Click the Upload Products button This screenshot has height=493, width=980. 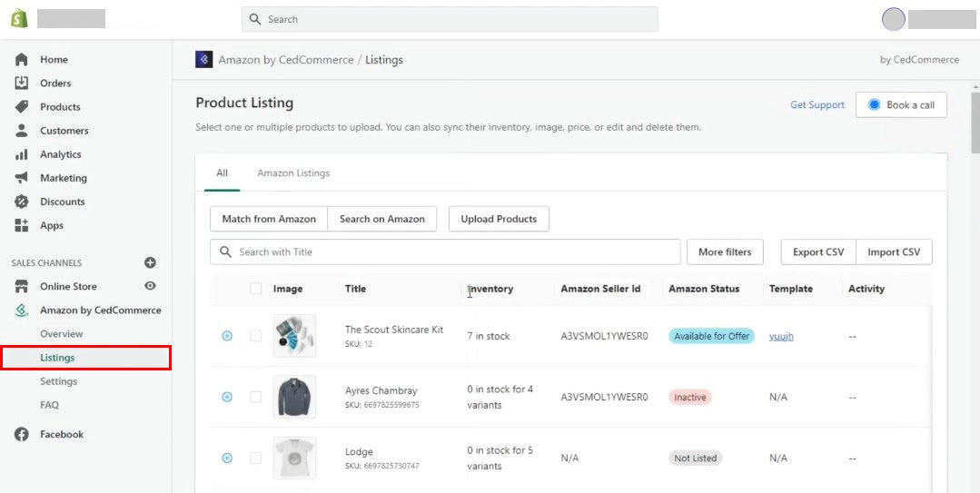[x=499, y=219]
